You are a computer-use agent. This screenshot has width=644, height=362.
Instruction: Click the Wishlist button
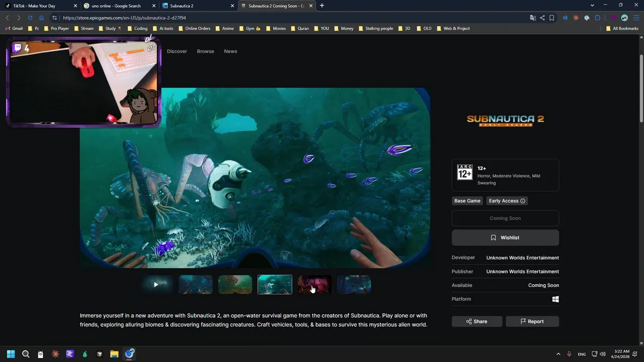[505, 237]
